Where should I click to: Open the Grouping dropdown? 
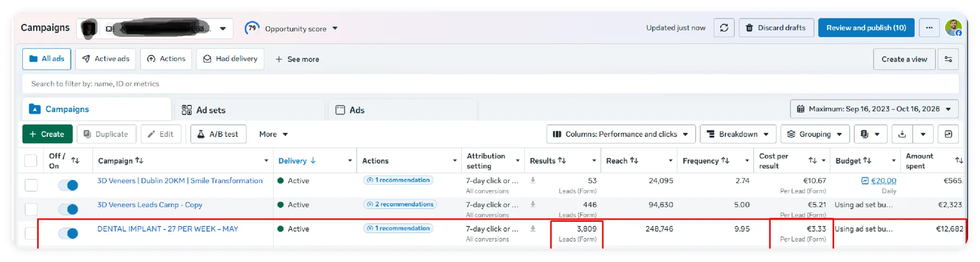pos(814,134)
